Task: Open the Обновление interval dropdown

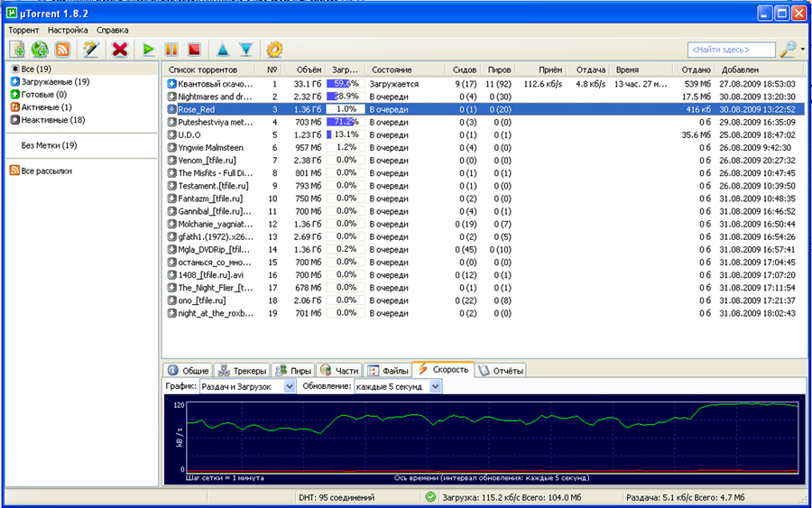Action: pyautogui.click(x=436, y=386)
